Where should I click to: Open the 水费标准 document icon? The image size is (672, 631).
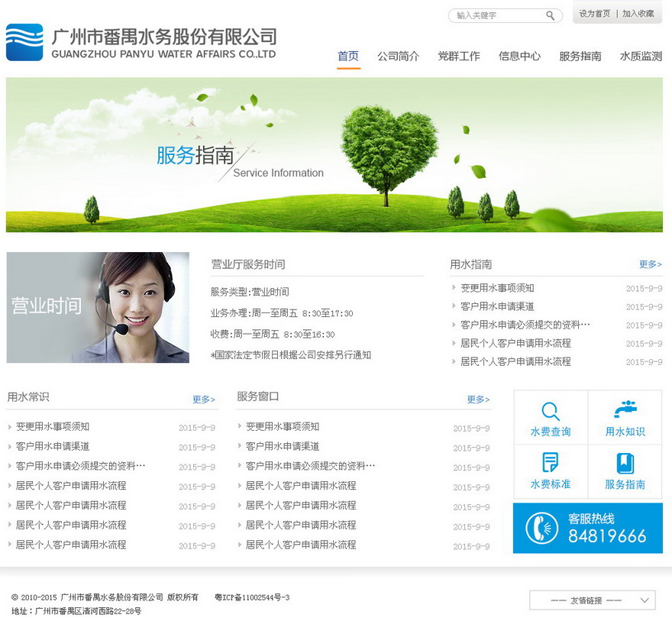tap(551, 462)
